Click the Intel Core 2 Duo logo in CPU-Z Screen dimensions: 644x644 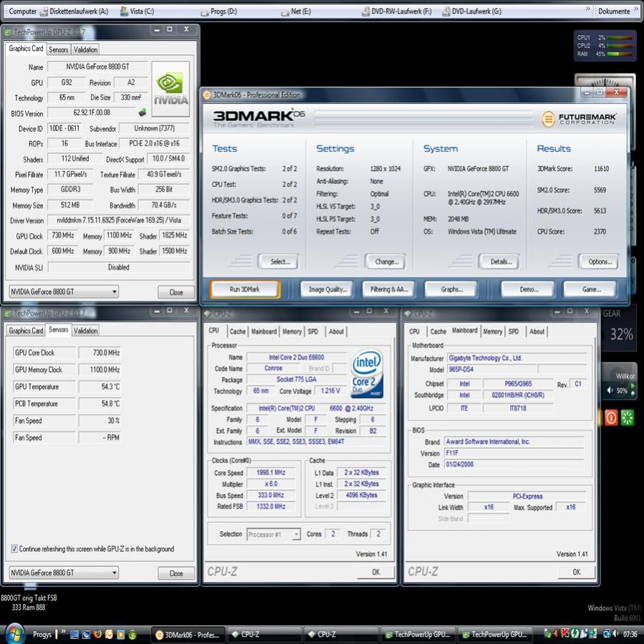[367, 374]
